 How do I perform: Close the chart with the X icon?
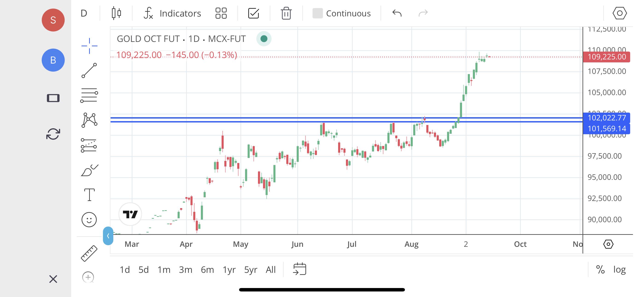coord(53,279)
